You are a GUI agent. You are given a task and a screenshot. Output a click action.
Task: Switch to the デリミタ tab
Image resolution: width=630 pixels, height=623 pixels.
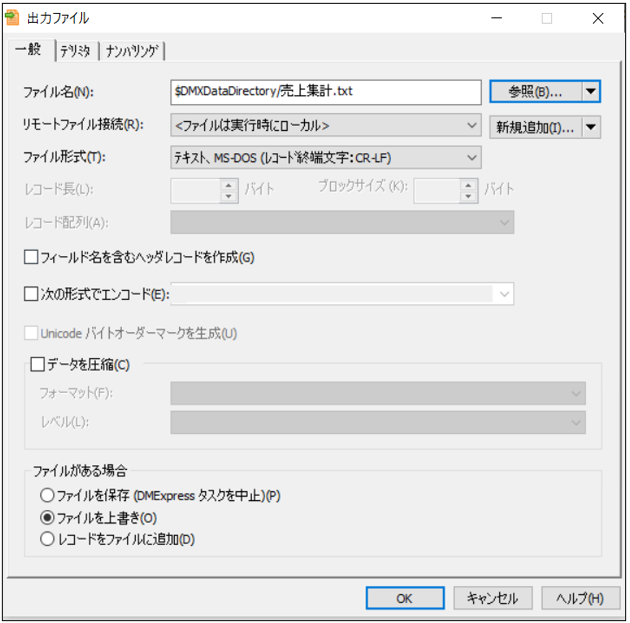pyautogui.click(x=76, y=50)
